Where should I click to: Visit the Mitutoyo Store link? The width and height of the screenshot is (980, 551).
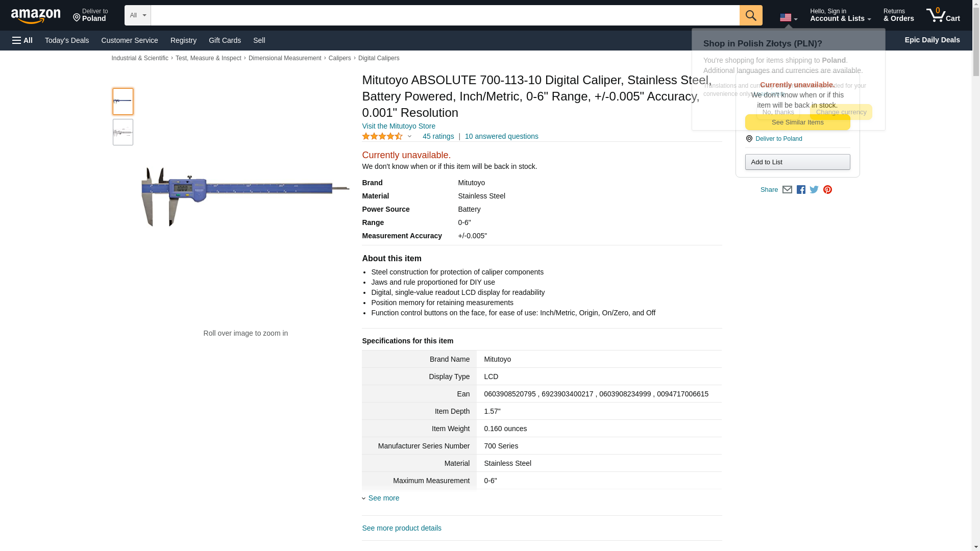click(399, 126)
